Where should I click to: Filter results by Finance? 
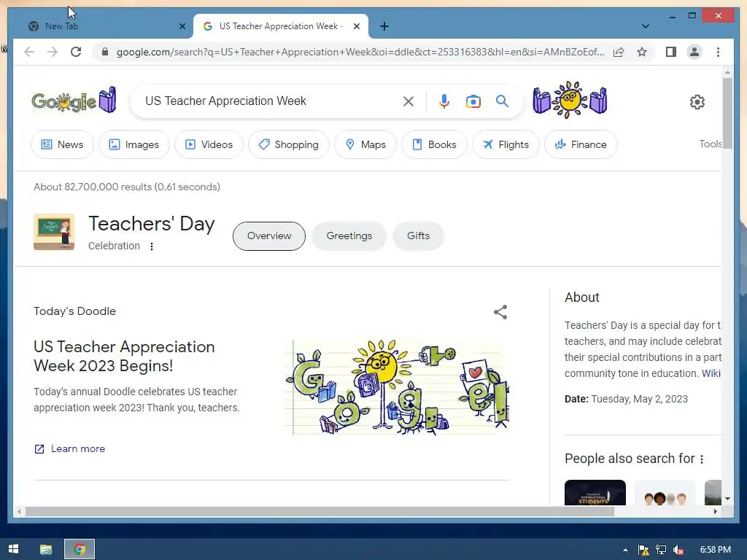[x=581, y=144]
